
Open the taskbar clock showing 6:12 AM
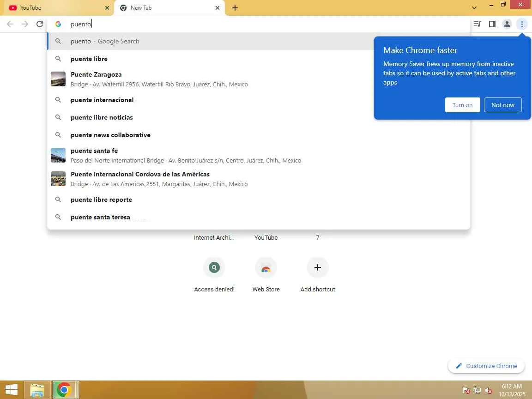click(512, 390)
